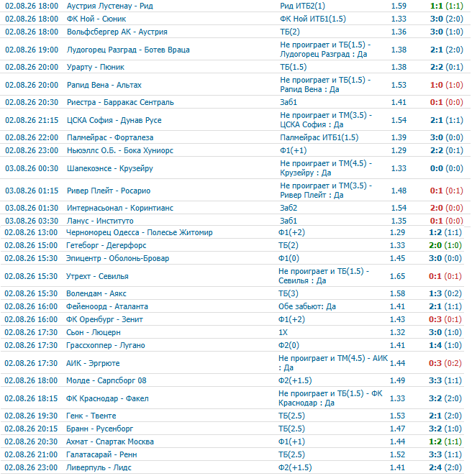Open Интернасьонал - Коринтианс match
Screen dimensions: 472x476
coord(120,208)
